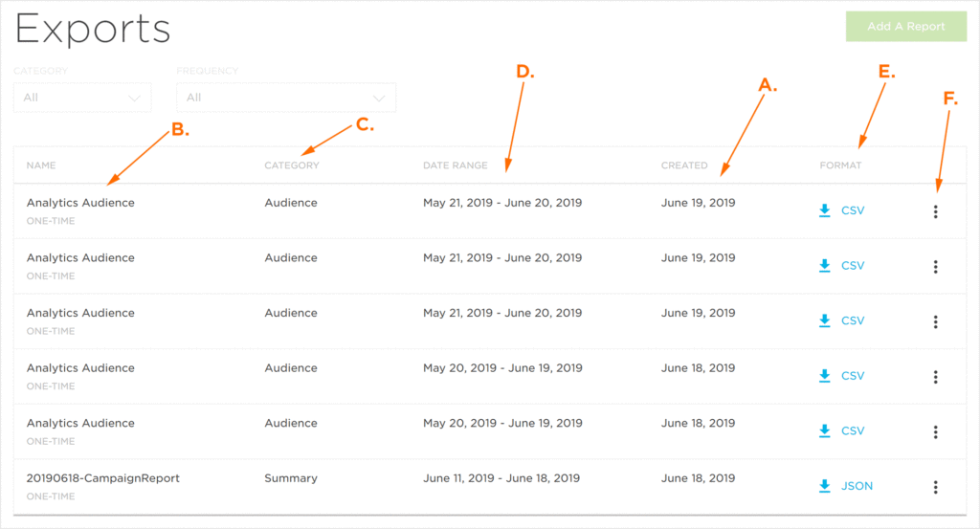The height and width of the screenshot is (529, 980).
Task: Open the three-dot menu for the first export
Action: tap(936, 211)
